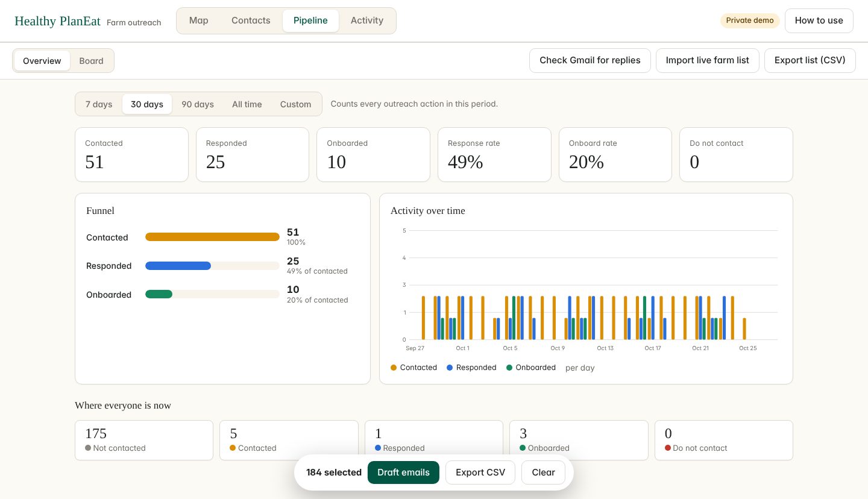
Task: Click the 'Oct 25' axis label
Action: pos(748,348)
